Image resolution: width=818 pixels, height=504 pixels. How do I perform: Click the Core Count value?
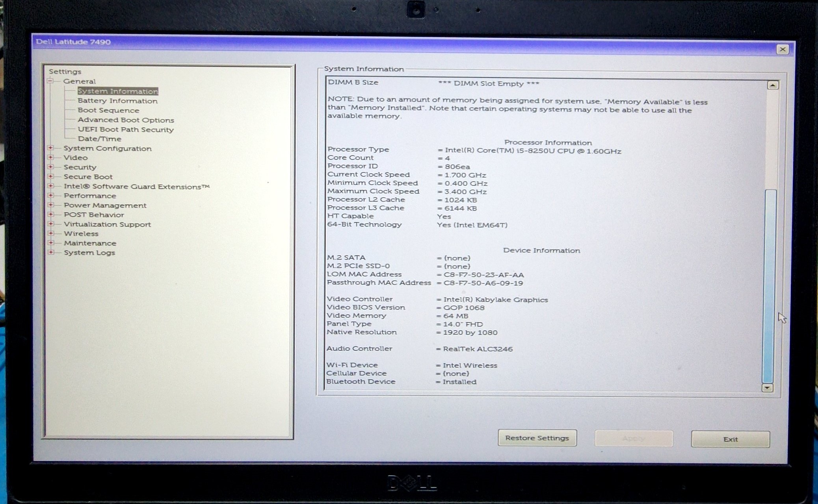tap(447, 158)
